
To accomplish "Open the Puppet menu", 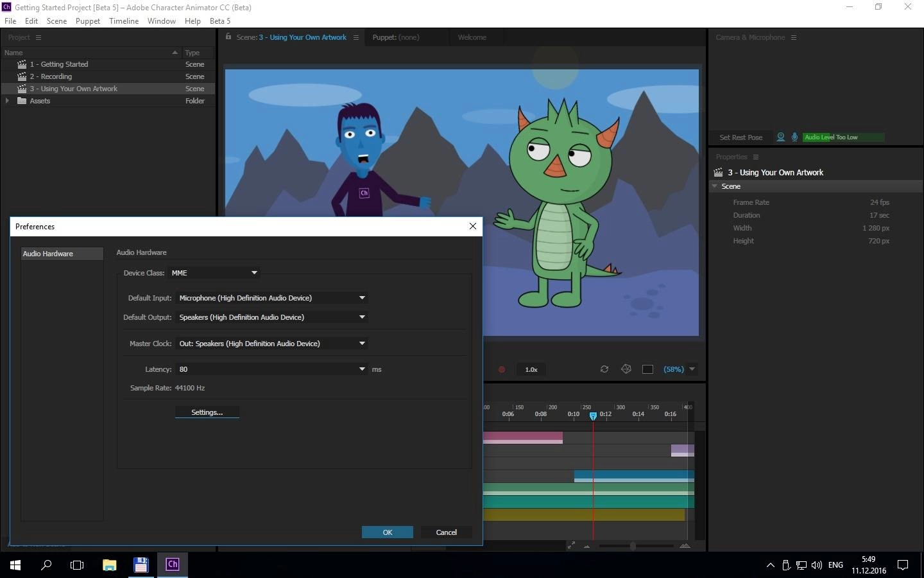I will pos(88,21).
